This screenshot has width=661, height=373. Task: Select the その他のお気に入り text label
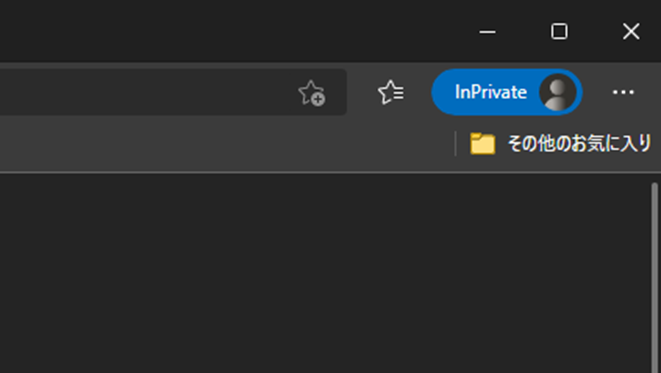click(x=580, y=144)
